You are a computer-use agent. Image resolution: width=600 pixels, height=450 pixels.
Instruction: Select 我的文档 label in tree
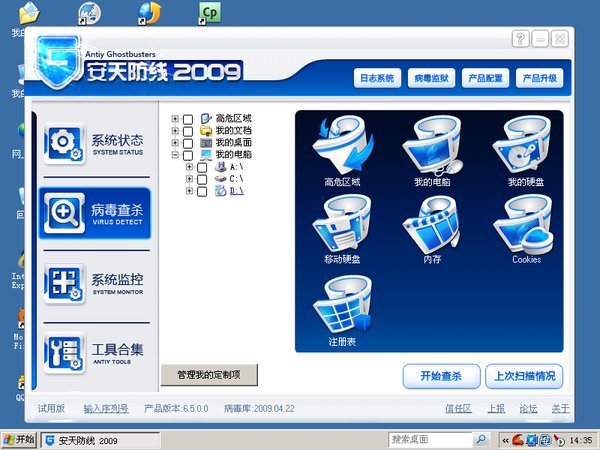click(x=233, y=130)
